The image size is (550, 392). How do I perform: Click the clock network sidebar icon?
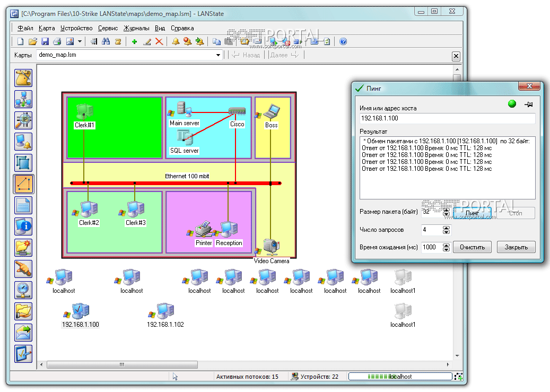pos(23,290)
